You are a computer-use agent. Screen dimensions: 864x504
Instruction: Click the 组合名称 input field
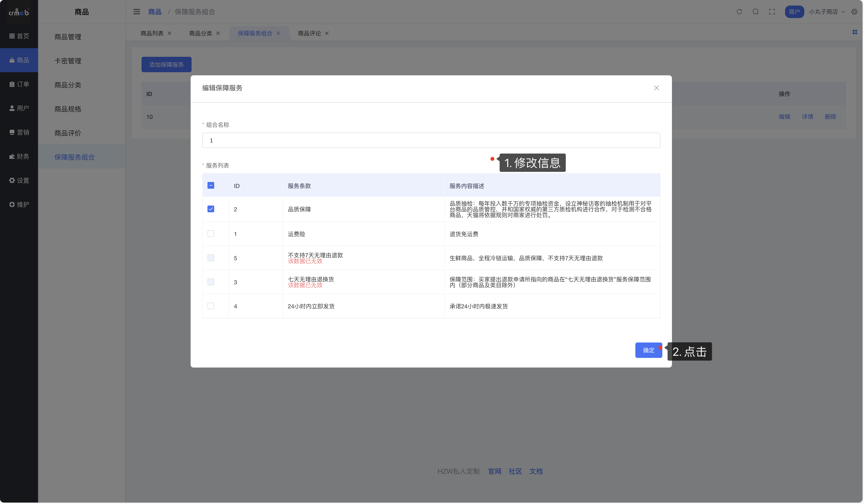[431, 140]
